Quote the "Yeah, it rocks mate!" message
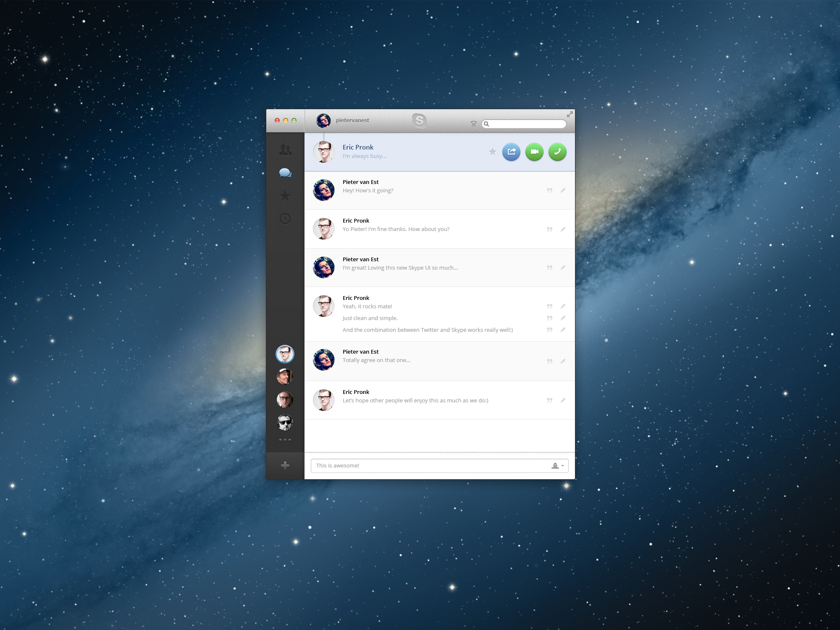 point(549,306)
